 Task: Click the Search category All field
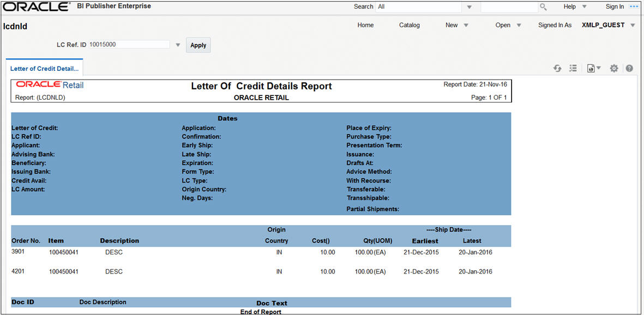point(419,7)
